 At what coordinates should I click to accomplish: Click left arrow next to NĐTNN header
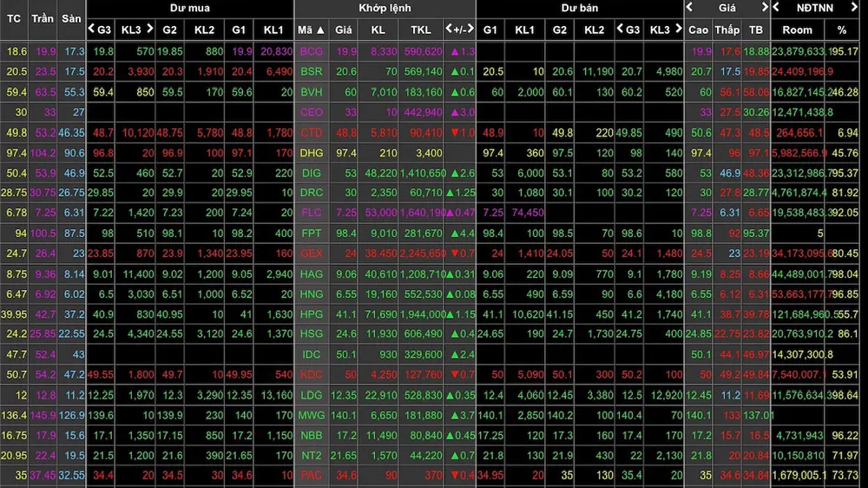[x=776, y=7]
